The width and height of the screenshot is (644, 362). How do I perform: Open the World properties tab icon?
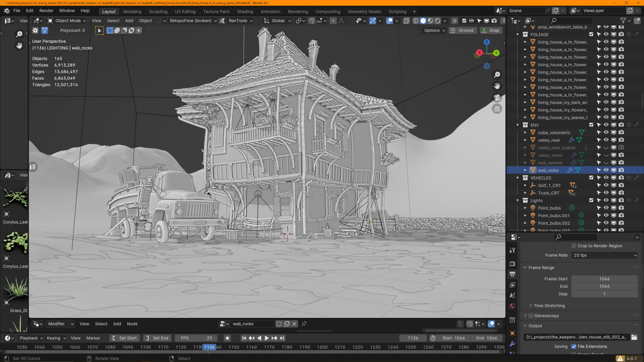pyautogui.click(x=512, y=306)
